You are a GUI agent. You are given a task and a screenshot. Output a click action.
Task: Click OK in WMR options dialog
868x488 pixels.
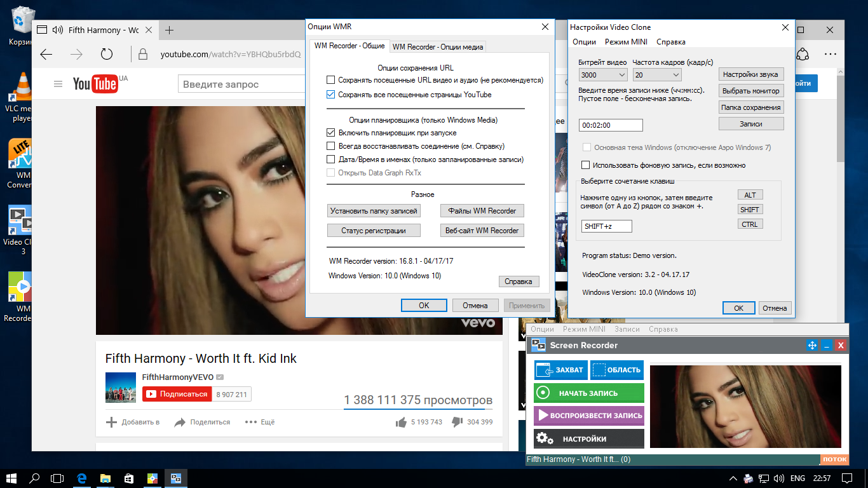click(424, 306)
